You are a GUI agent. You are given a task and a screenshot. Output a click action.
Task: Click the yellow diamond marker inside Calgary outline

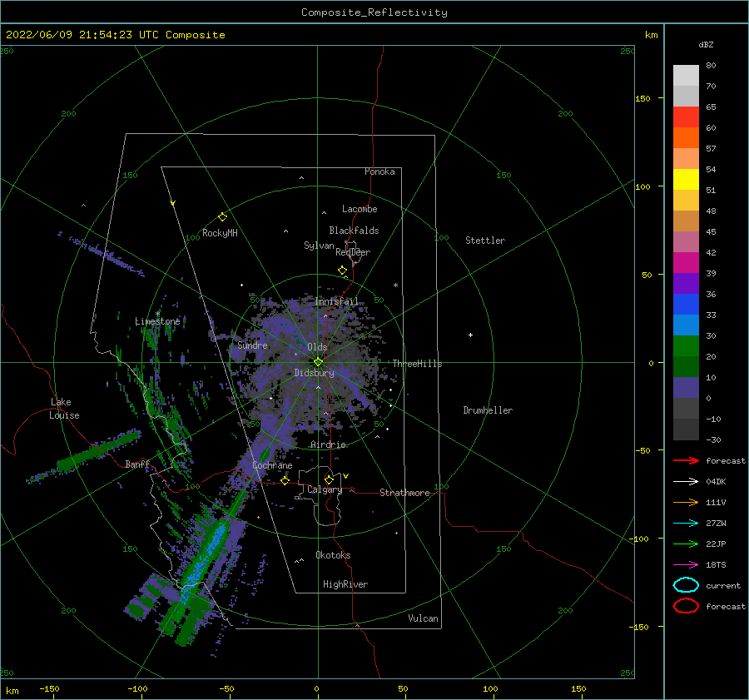tap(329, 479)
